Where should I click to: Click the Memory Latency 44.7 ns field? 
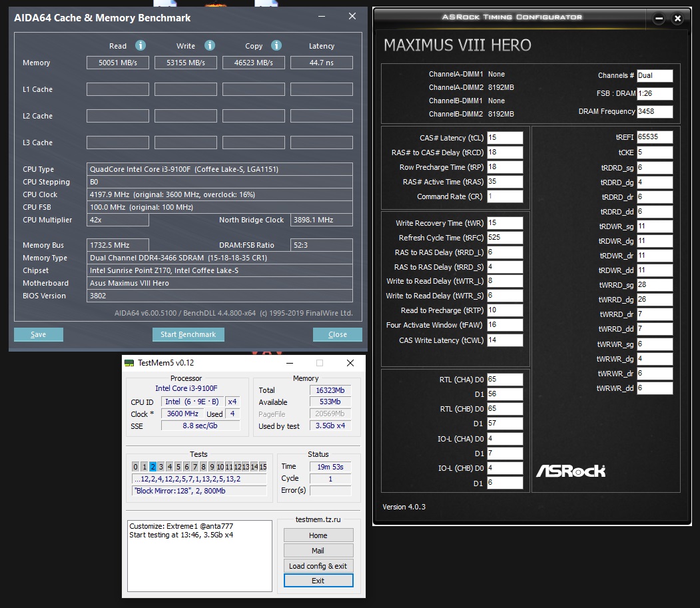pyautogui.click(x=322, y=63)
